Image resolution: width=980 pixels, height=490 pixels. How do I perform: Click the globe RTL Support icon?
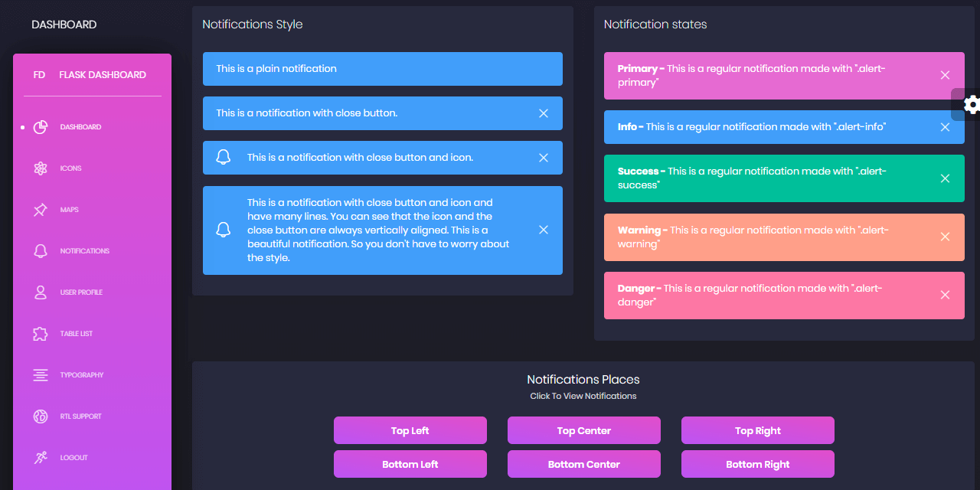(41, 416)
